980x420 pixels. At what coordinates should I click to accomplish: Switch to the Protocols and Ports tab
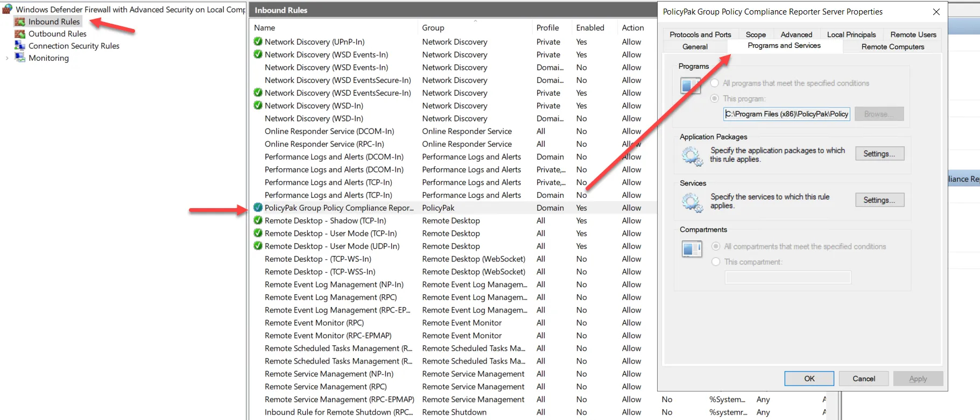click(700, 34)
